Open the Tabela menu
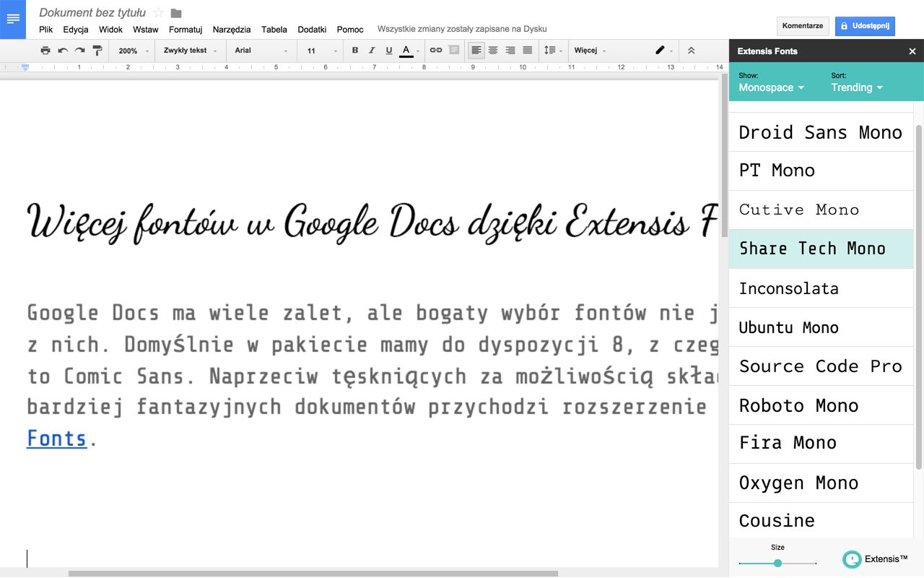 [x=274, y=30]
